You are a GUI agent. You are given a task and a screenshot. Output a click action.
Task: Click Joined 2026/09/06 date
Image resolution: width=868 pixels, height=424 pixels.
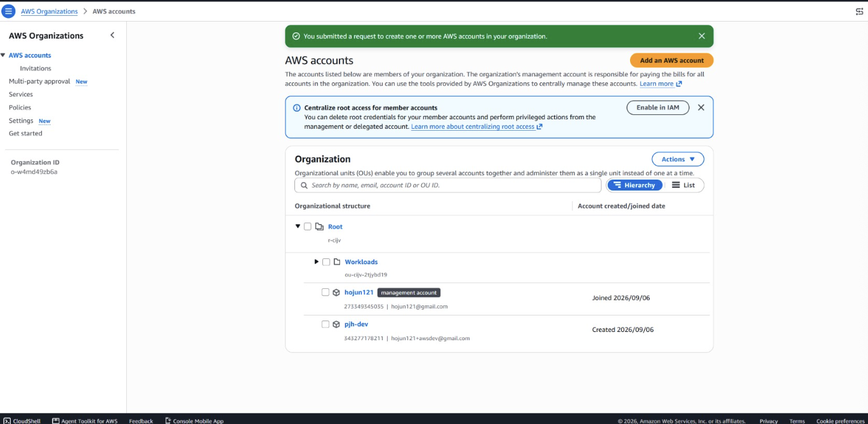(622, 298)
